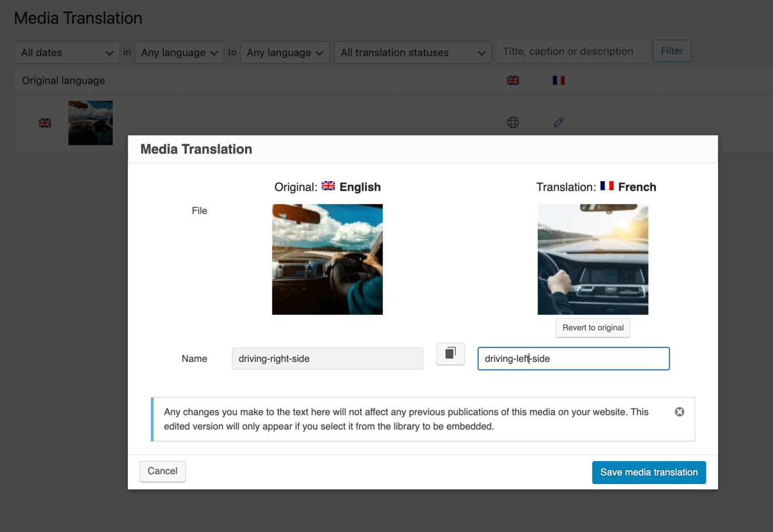Viewport: 773px width, 532px height.
Task: Click the title, caption or description search field
Action: pos(572,51)
